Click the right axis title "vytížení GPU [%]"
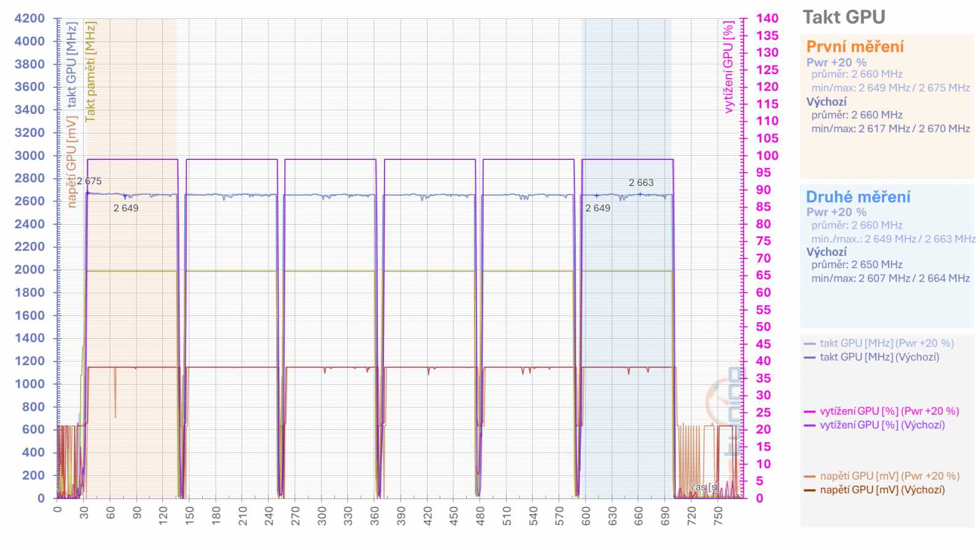 click(728, 67)
